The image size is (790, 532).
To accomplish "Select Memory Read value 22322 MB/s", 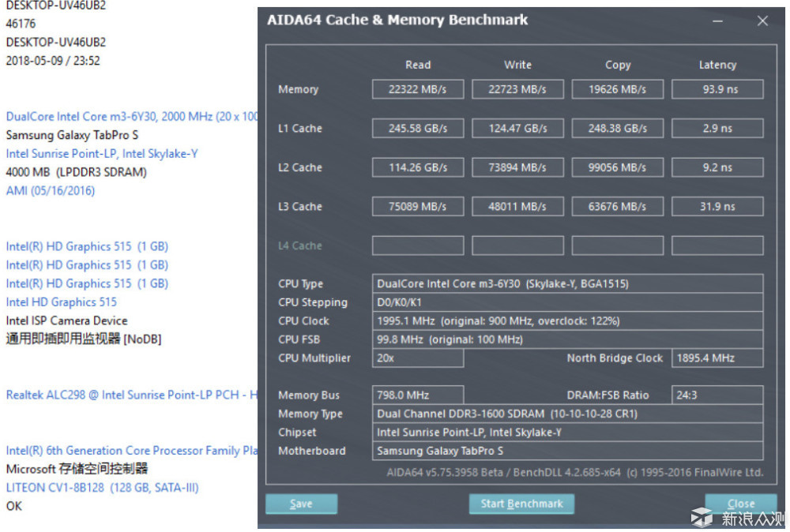I will (418, 89).
